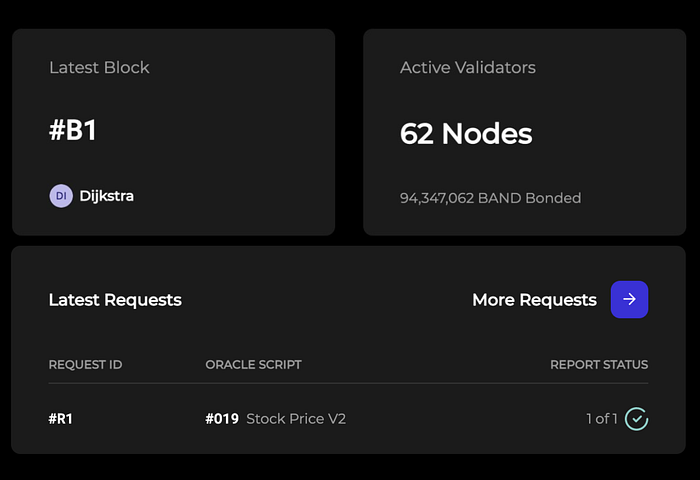Open the Stock Price V2 script name
The height and width of the screenshot is (480, 700).
(x=296, y=419)
